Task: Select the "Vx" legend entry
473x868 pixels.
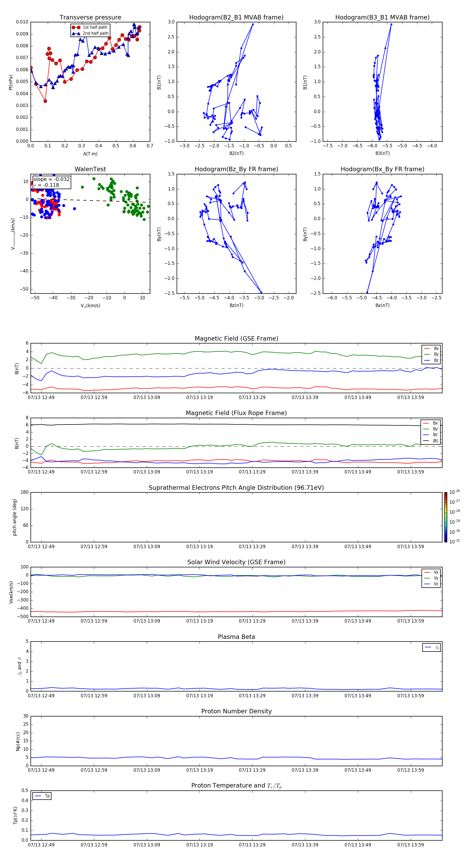Action: [x=431, y=572]
